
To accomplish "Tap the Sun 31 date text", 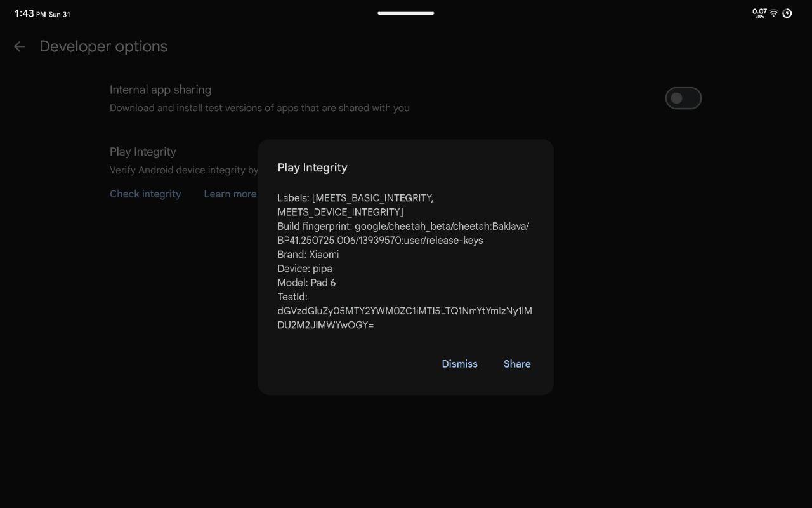I will (x=60, y=15).
